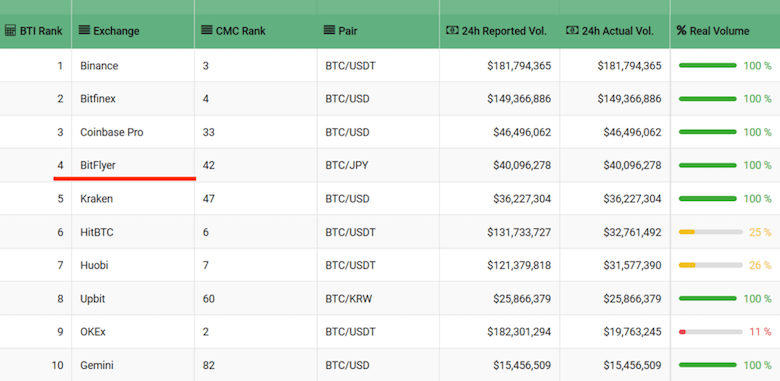
Task: Sort table by BTI Rank column
Action: [41, 31]
